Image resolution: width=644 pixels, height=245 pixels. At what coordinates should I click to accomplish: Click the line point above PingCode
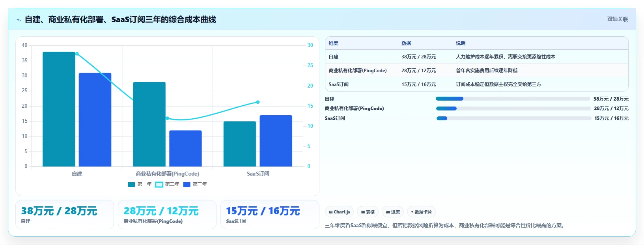pyautogui.click(x=167, y=118)
